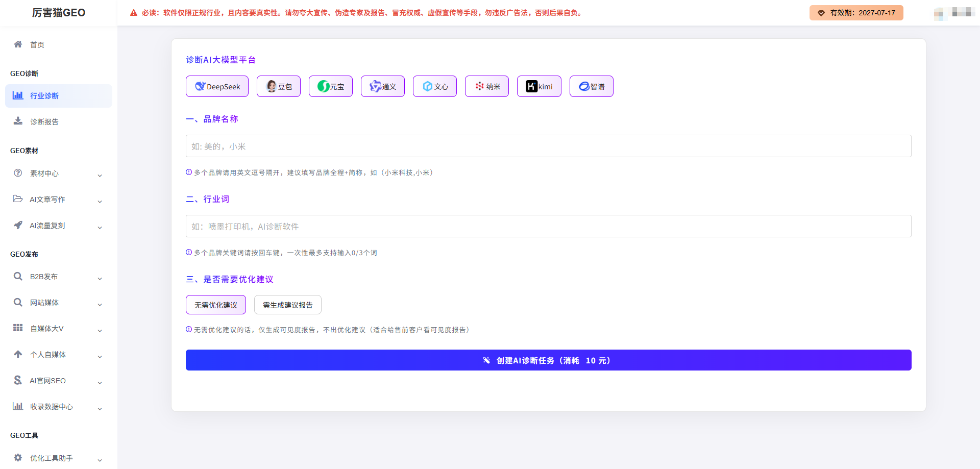Click the green 元宝 logo icon
This screenshot has width=980, height=469.
tap(323, 86)
